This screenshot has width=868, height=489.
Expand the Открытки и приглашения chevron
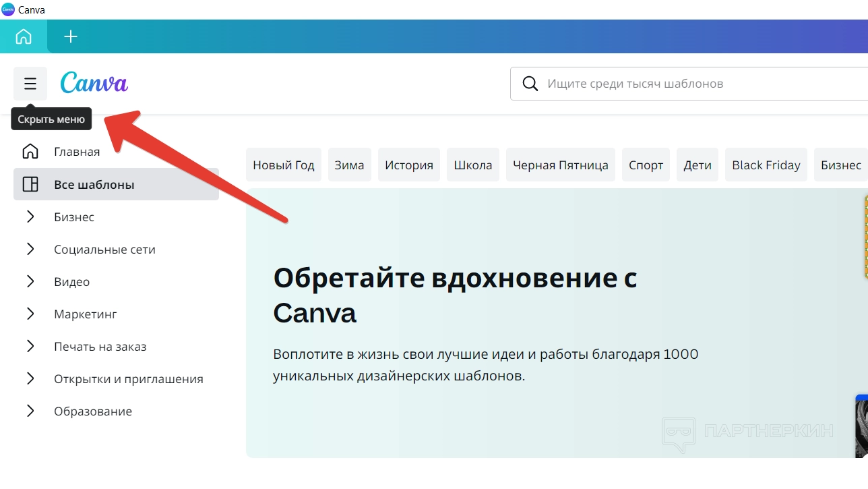tap(30, 378)
